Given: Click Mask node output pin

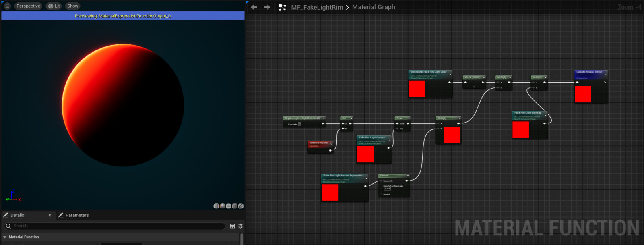Looking at the screenshot, I should tap(483, 82).
